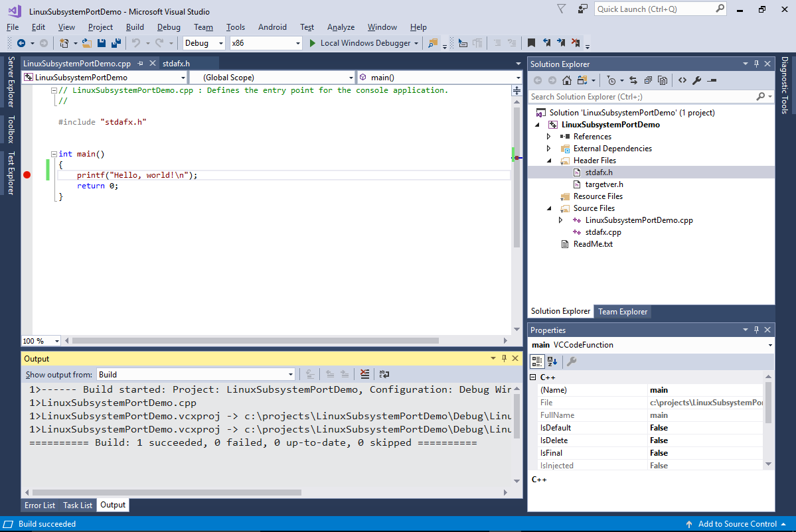The height and width of the screenshot is (532, 796).
Task: Switch to the Task List tab
Action: point(78,505)
